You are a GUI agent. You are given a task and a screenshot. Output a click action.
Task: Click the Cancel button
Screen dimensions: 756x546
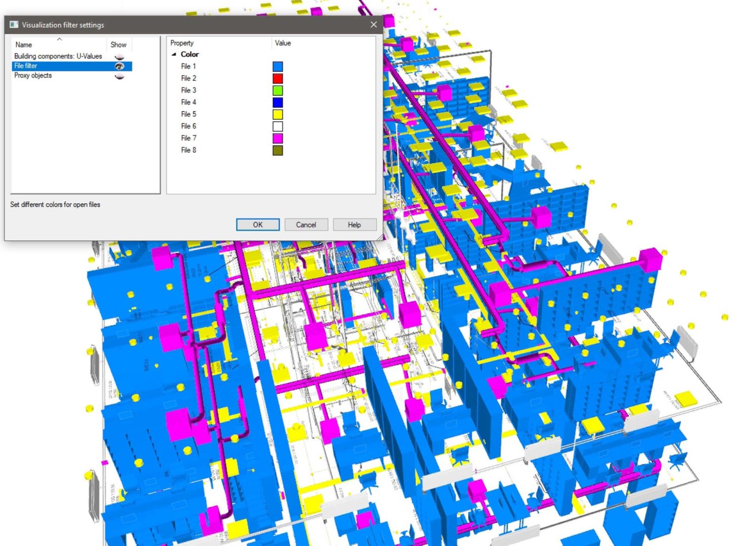pos(306,224)
